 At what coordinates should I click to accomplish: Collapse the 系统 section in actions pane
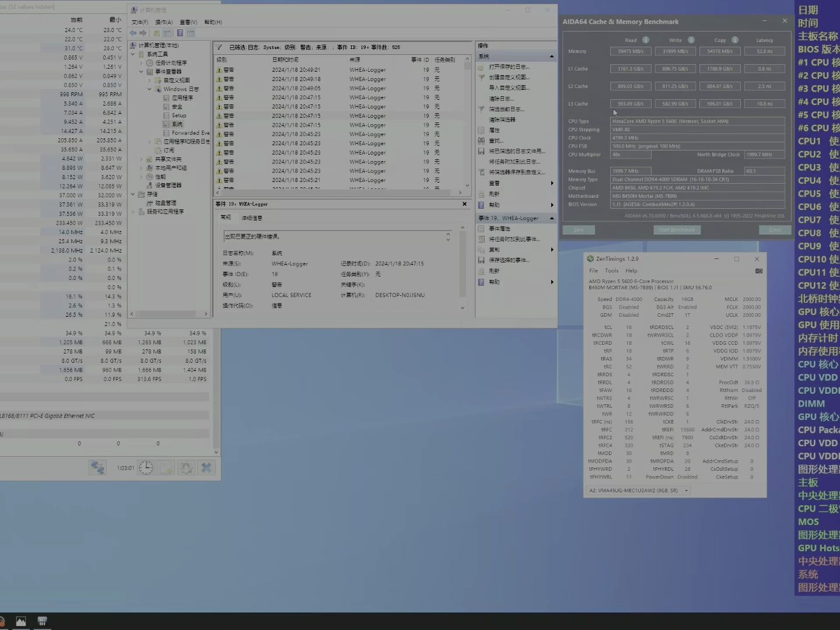coord(551,57)
